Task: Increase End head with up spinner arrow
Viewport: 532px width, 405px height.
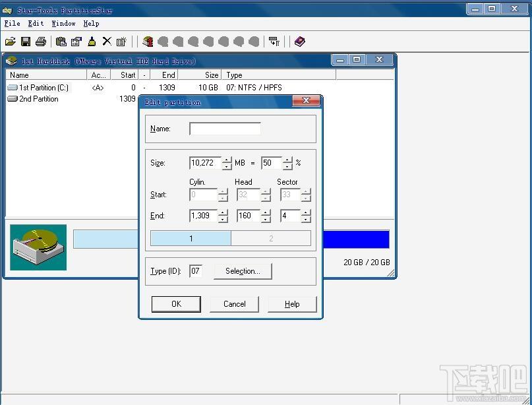Action: click(x=266, y=212)
